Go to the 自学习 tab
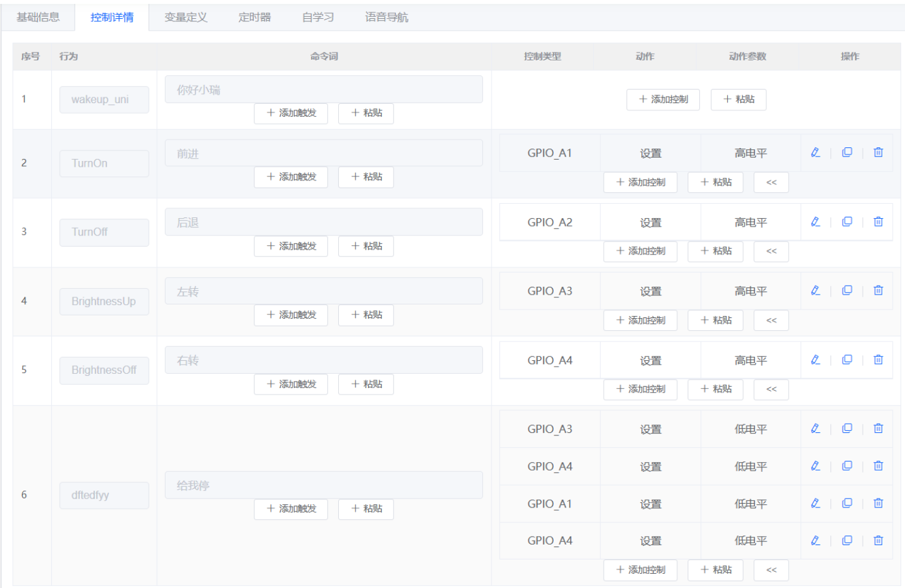This screenshot has height=588, width=905. tap(318, 18)
